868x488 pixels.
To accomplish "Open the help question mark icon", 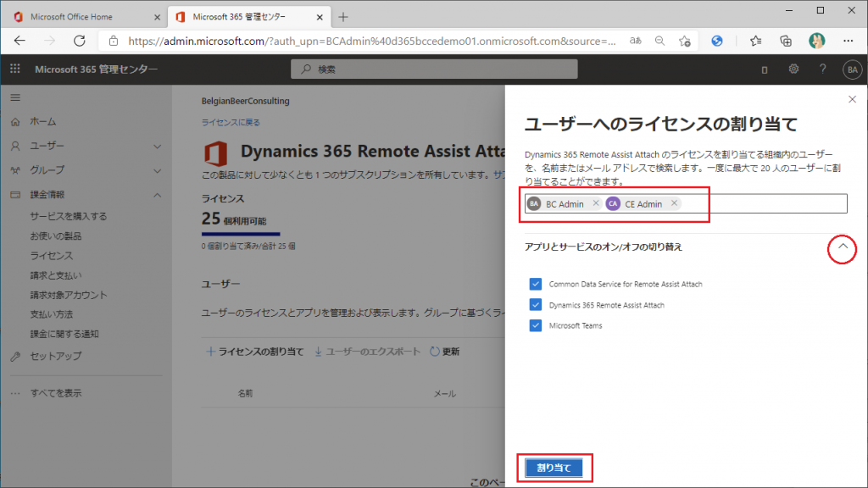I will tap(822, 69).
